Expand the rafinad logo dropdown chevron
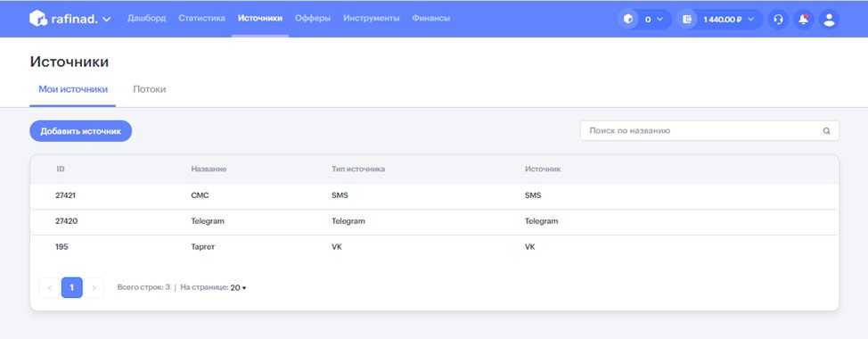868x339 pixels. point(106,20)
